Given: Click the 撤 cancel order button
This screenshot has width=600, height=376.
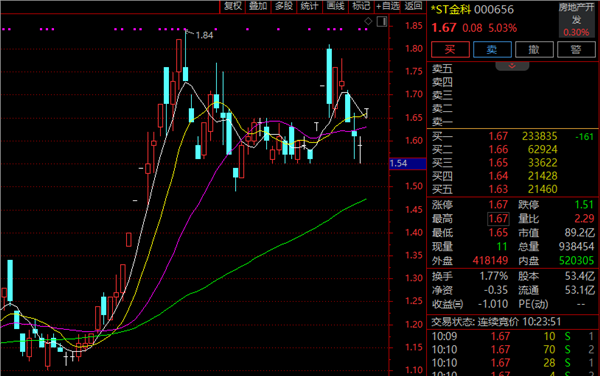Looking at the screenshot, I should [x=534, y=50].
